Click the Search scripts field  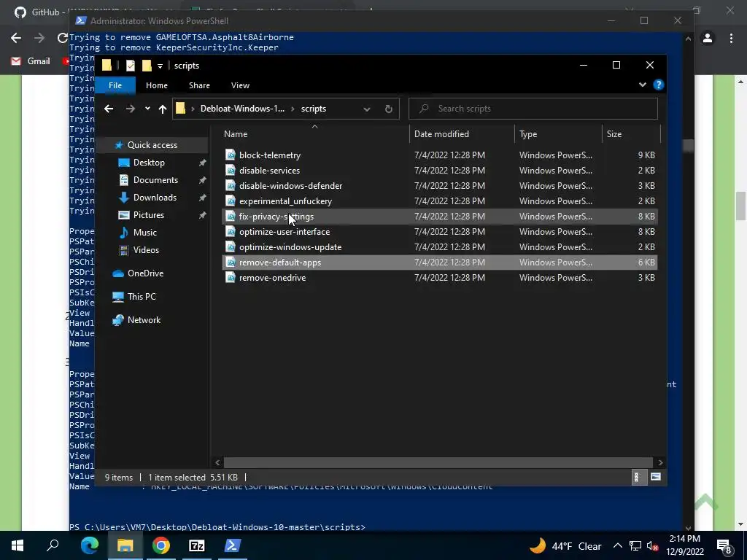tap(533, 109)
